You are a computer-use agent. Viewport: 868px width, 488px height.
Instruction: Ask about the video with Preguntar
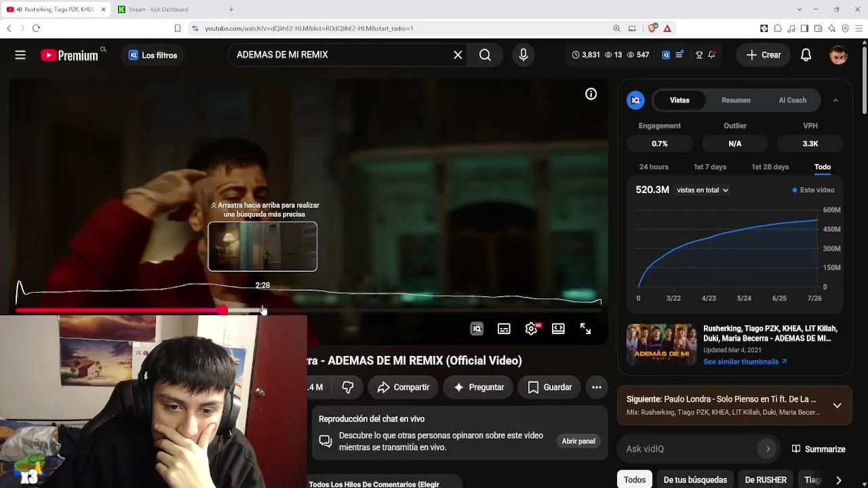point(479,387)
